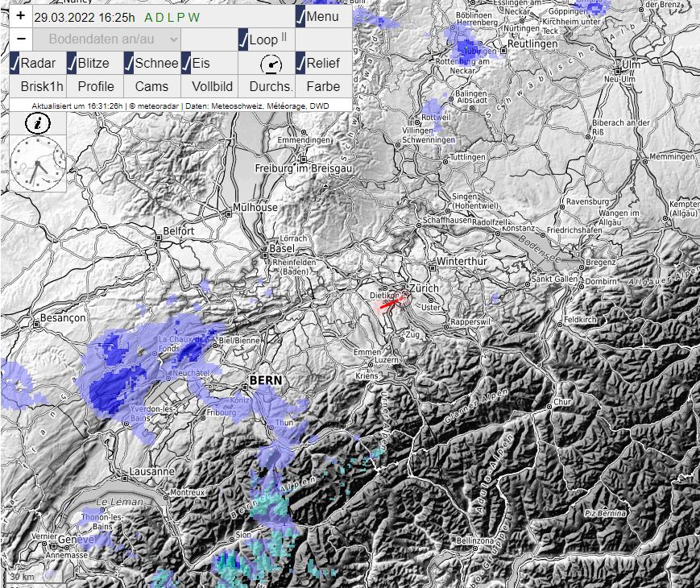Open the Profile view
Viewport: 700px width, 588px height.
coord(96,87)
